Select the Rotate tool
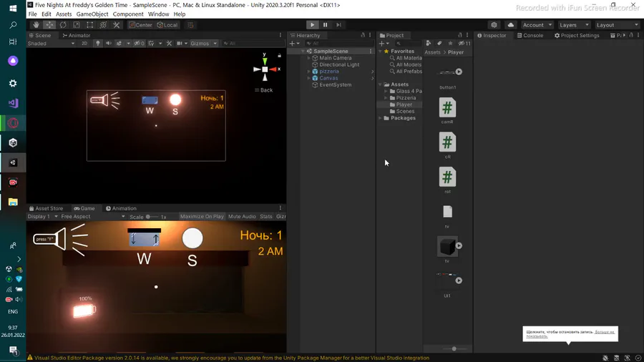 point(63,25)
